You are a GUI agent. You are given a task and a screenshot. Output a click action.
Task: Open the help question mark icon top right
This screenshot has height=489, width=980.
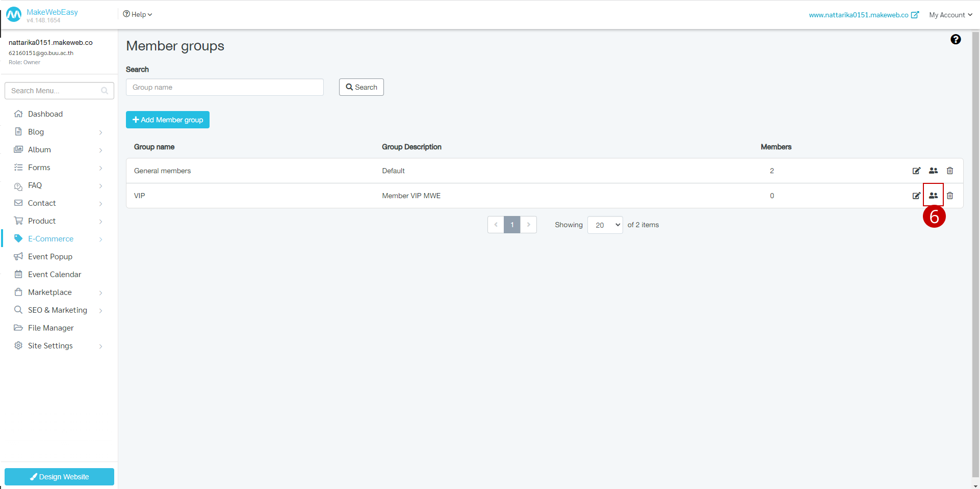[x=956, y=39]
